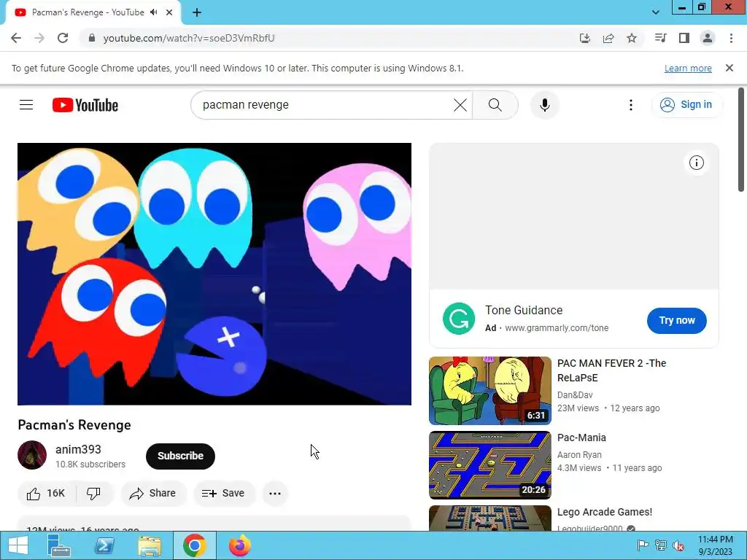Click the Pacman's Revenge video player
The height and width of the screenshot is (560, 747).
(214, 274)
